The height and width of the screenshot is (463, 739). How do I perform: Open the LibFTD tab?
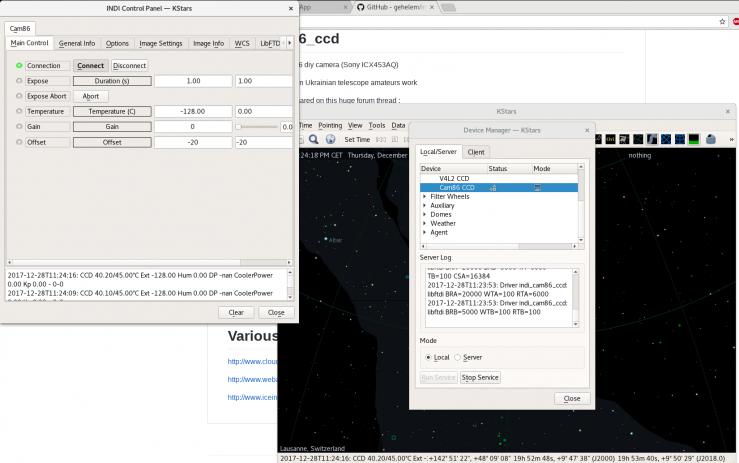click(270, 43)
